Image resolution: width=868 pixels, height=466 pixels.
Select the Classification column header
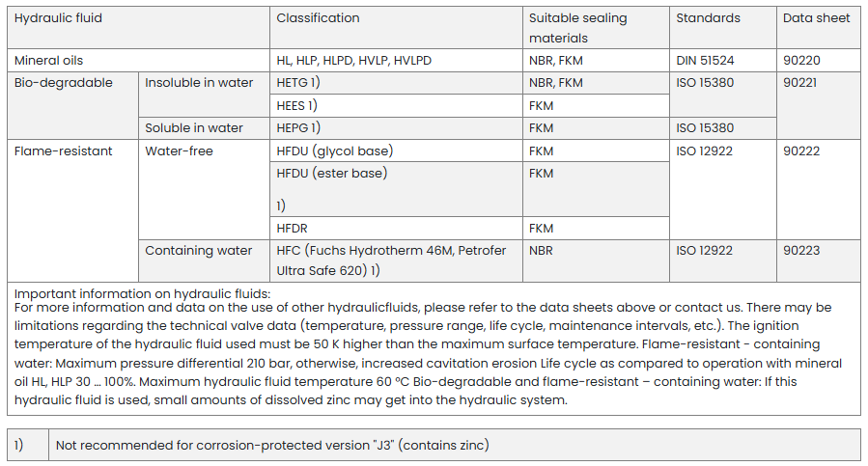pos(318,18)
